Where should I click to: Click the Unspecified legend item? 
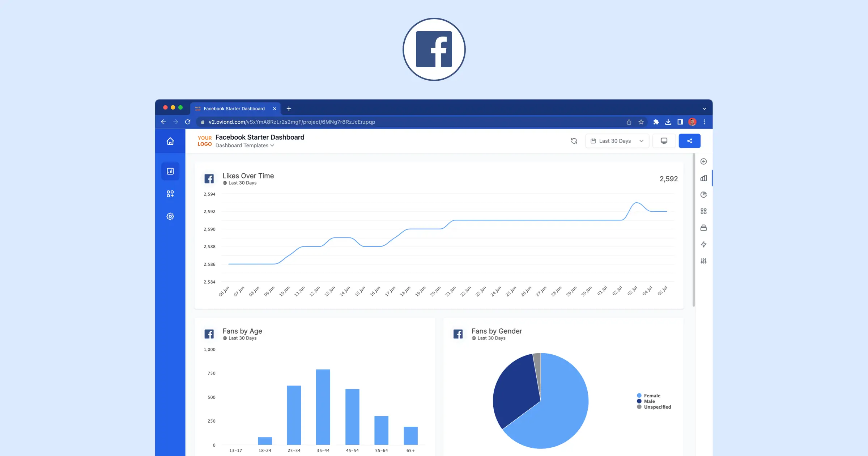tap(654, 407)
